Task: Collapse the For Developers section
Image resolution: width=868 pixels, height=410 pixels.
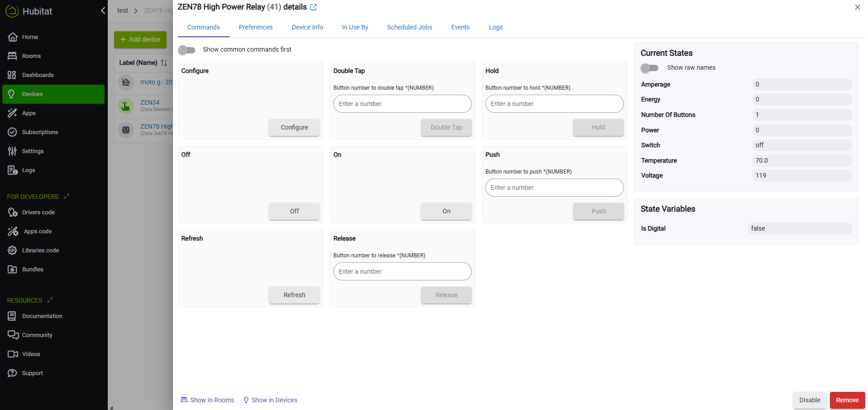Action: (x=67, y=196)
